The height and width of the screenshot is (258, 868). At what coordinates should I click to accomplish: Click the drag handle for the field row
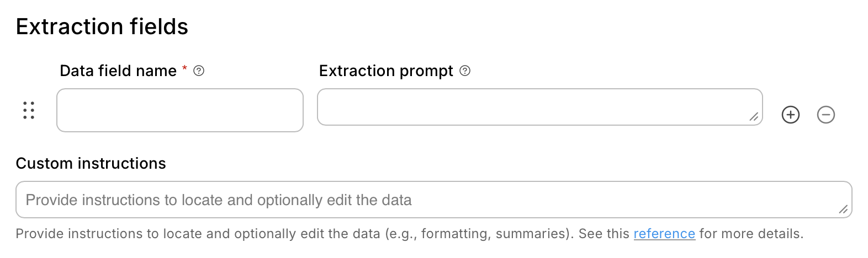[x=29, y=110]
